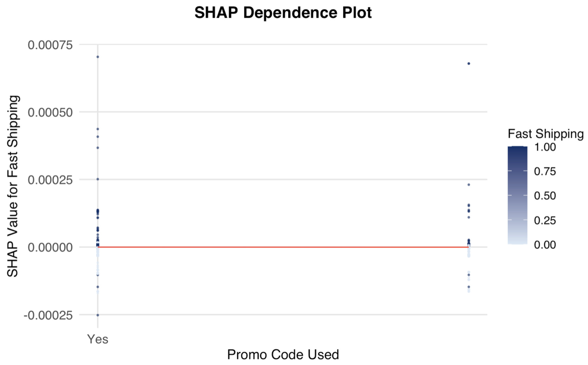Click the 0.00050 y-axis tick label
588x365 pixels.
pos(50,113)
